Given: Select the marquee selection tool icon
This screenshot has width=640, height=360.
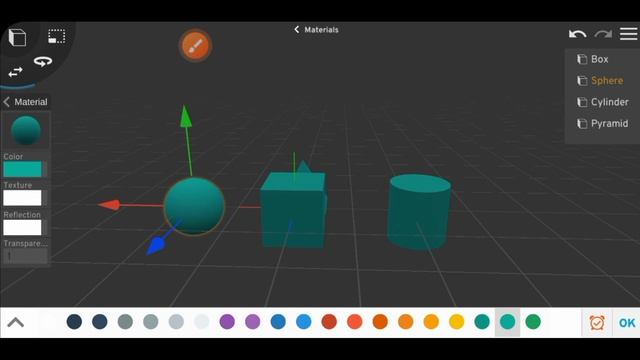Looking at the screenshot, I should click(56, 36).
